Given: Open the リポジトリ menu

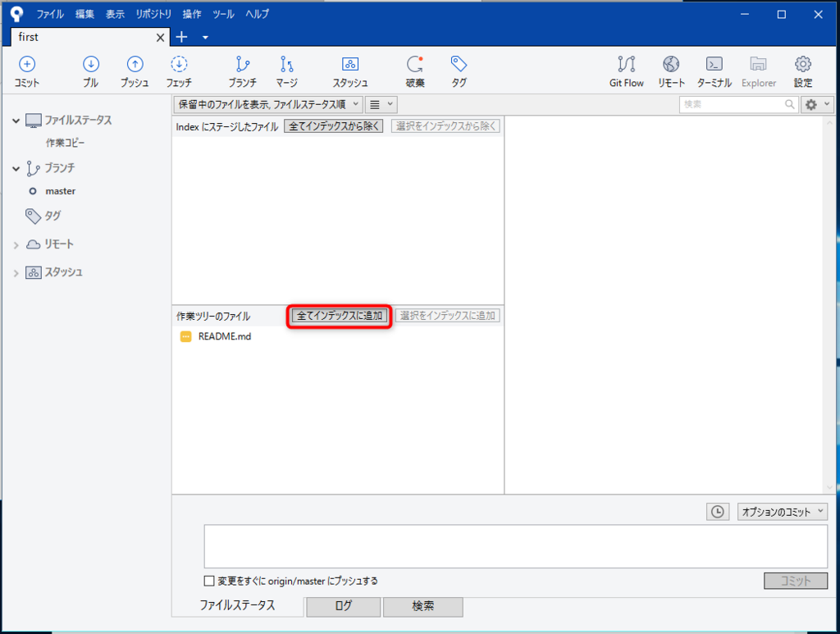Looking at the screenshot, I should [x=153, y=15].
